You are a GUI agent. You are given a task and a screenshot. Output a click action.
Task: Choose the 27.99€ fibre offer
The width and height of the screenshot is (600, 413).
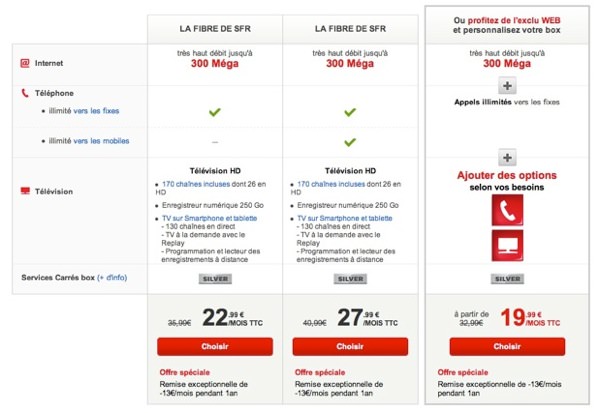pos(350,346)
